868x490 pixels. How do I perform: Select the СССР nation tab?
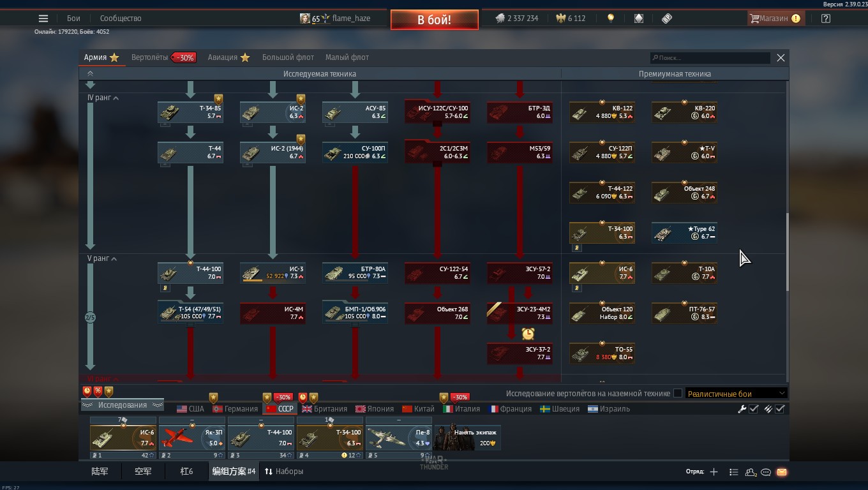pyautogui.click(x=280, y=409)
